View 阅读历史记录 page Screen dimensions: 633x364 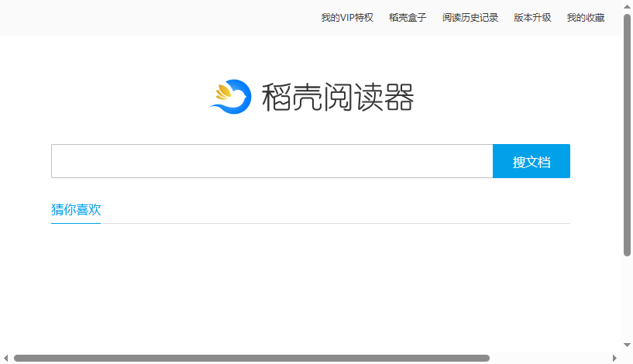coord(470,18)
